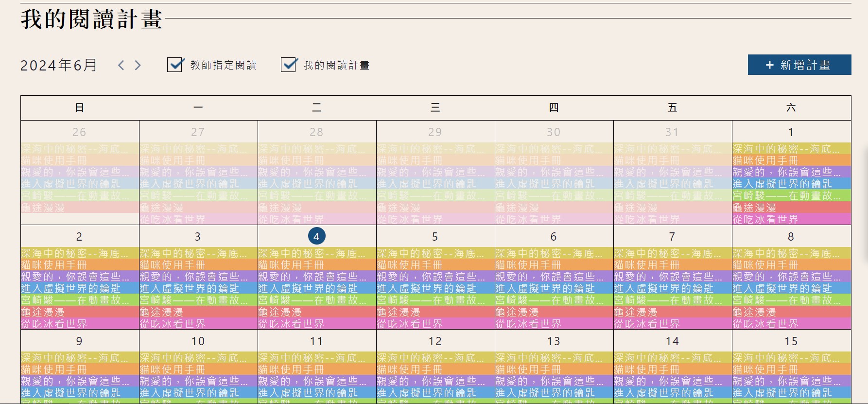Screen dimensions: 868x404
Task: Click the faded 龜途漫漫 event on May 26
Action: pos(79,208)
